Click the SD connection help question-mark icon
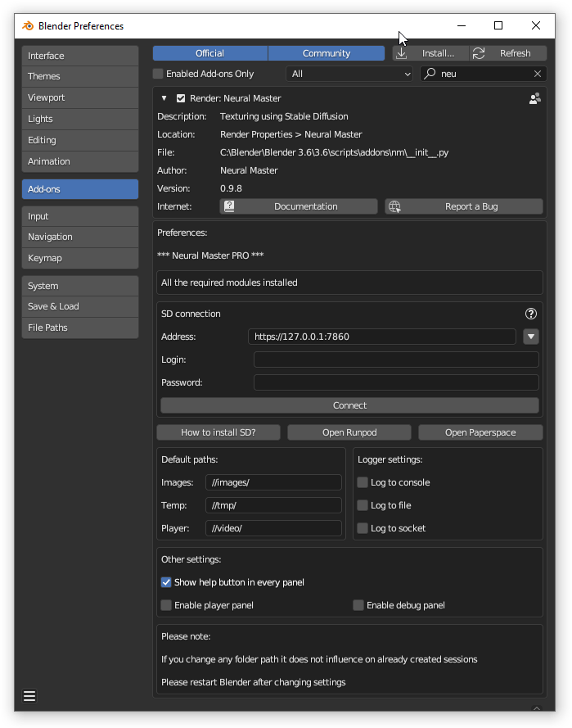 click(531, 314)
